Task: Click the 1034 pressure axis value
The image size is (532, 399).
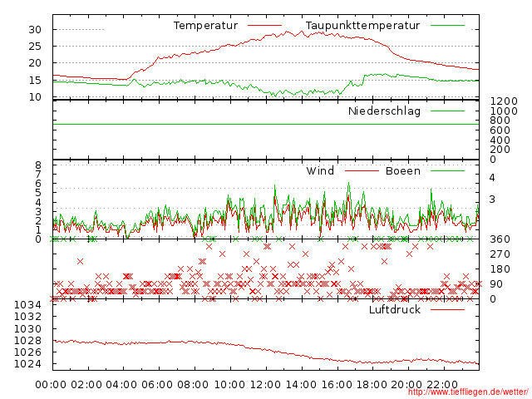Action: pos(30,304)
